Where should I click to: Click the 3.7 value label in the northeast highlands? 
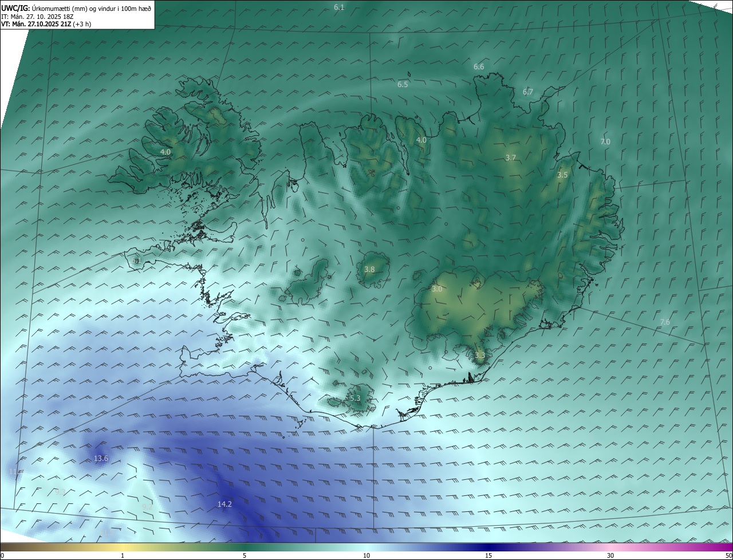click(x=511, y=157)
